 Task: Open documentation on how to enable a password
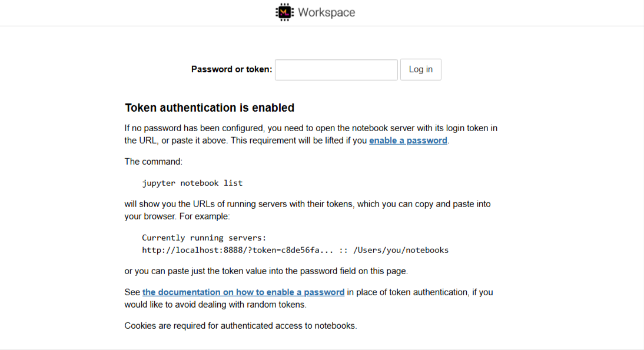coord(243,292)
